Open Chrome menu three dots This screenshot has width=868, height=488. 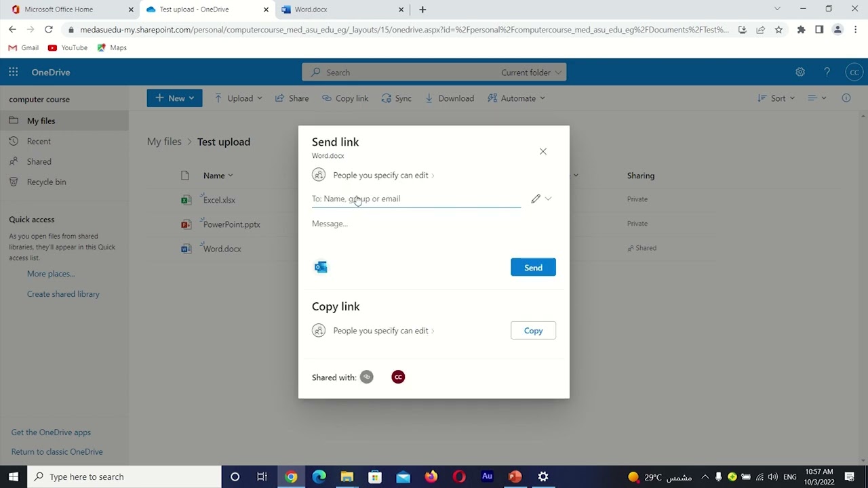point(856,30)
